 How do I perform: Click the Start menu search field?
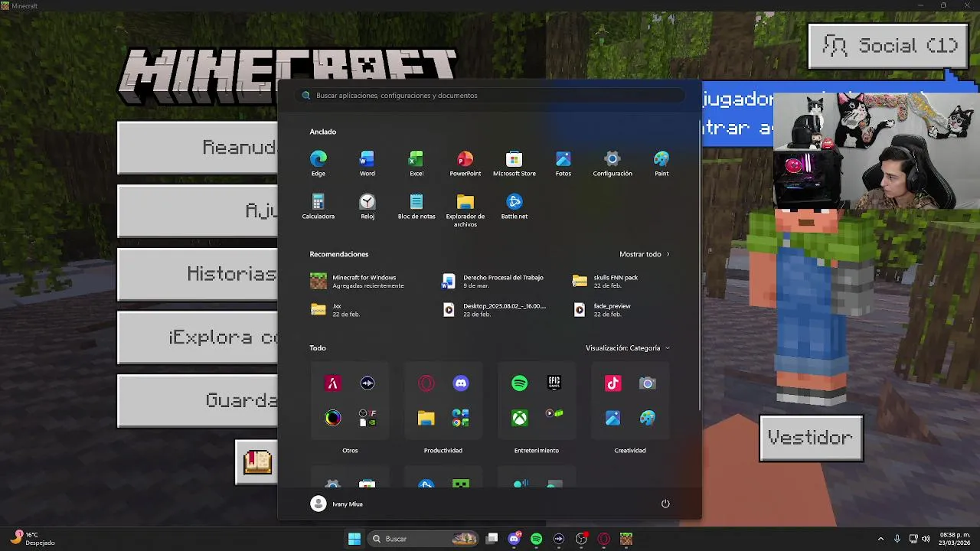[490, 96]
